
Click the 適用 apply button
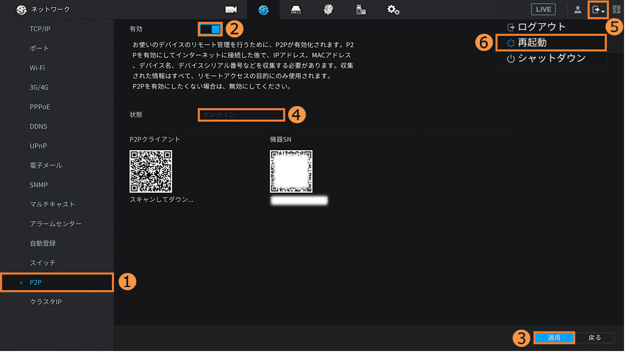(x=554, y=338)
